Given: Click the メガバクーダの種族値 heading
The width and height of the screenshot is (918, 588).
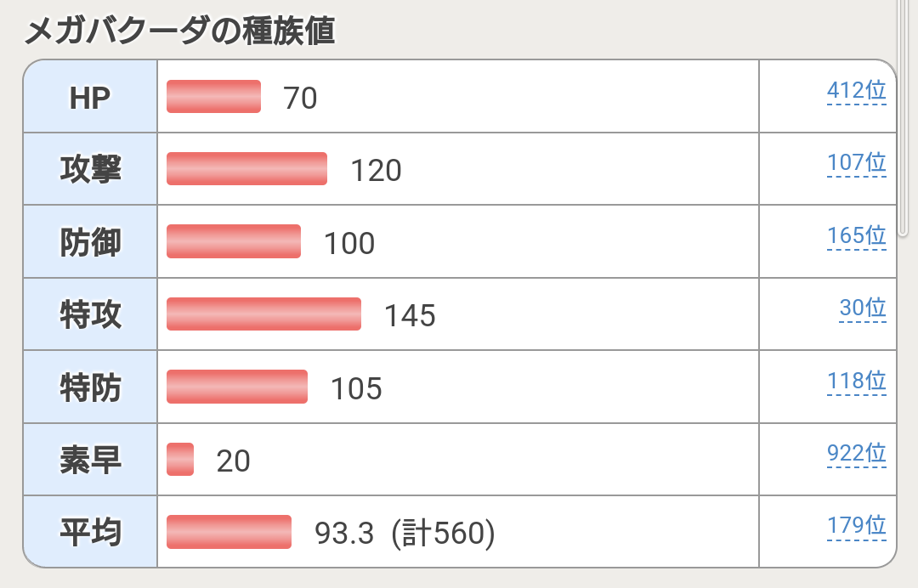Looking at the screenshot, I should (x=180, y=31).
